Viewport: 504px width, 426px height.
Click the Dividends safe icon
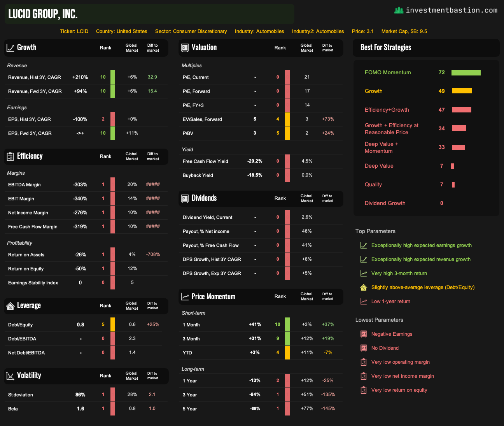[x=185, y=198]
